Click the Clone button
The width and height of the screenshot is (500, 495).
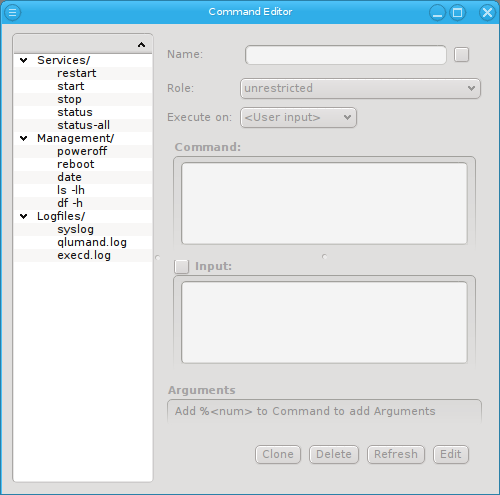tap(278, 454)
